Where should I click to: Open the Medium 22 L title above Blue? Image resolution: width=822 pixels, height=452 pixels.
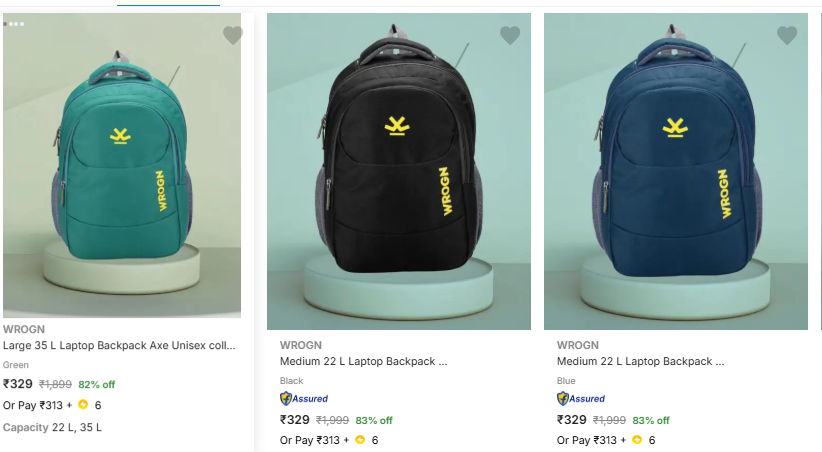pyautogui.click(x=640, y=362)
